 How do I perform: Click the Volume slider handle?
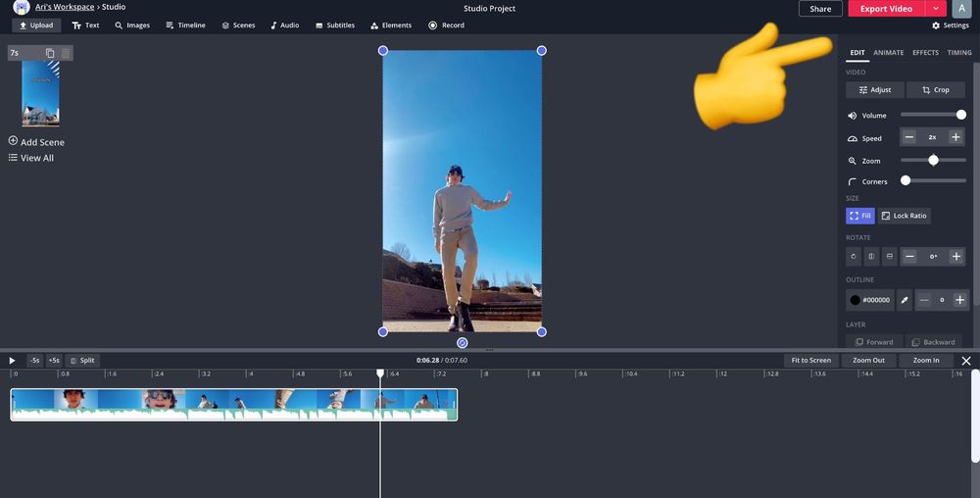click(x=961, y=115)
